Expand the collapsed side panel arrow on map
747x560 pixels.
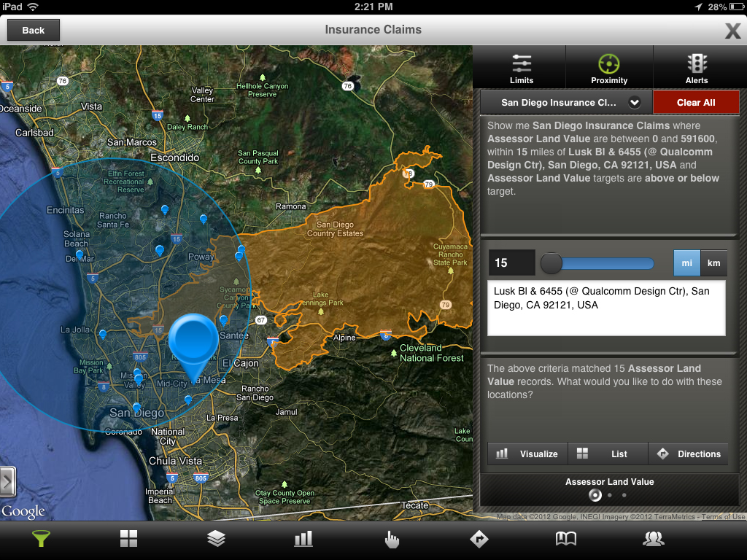click(7, 482)
